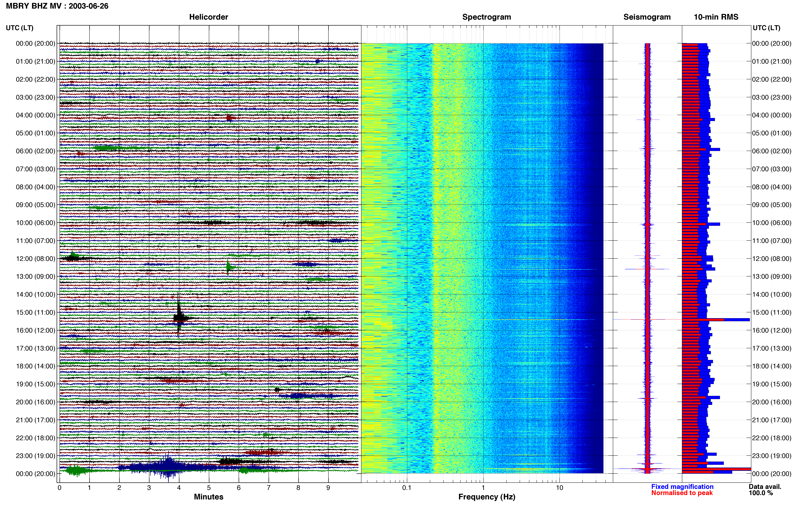Click the '0.1' tick on the Frequency axis
Screen dimensions: 812x508
(x=407, y=487)
